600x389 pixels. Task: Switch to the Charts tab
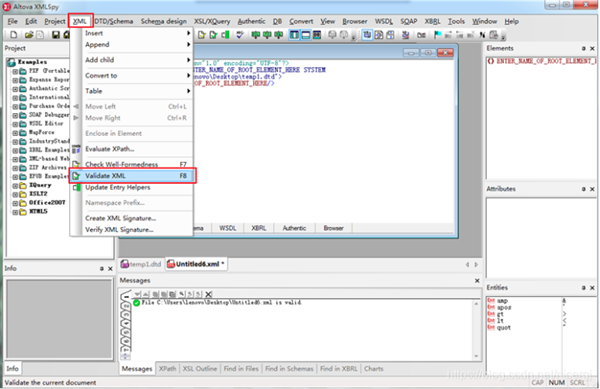373,369
